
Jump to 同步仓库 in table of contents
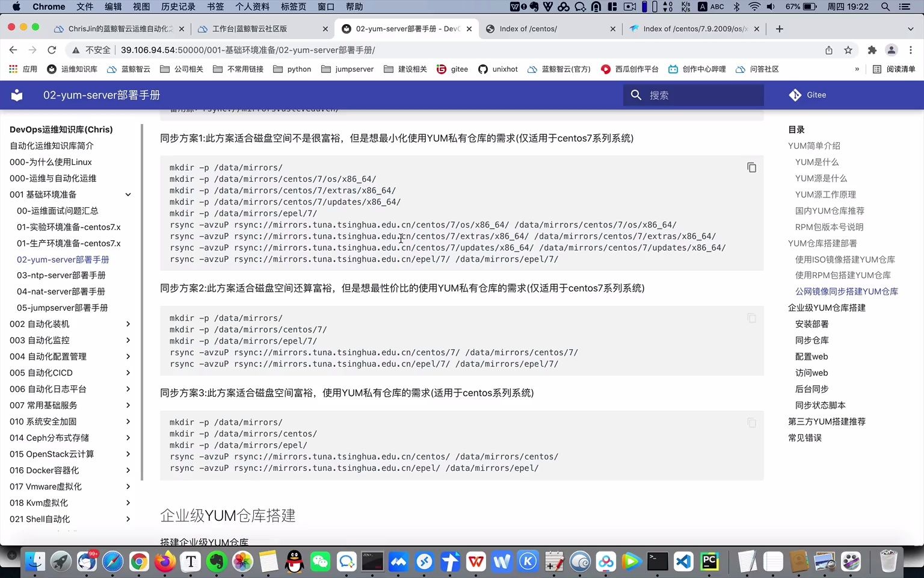tap(812, 340)
